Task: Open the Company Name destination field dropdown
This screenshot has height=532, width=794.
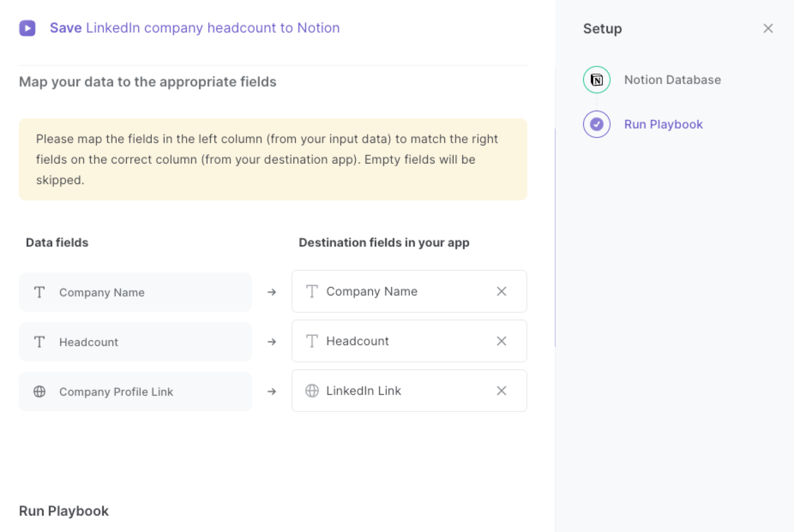Action: pyautogui.click(x=409, y=292)
